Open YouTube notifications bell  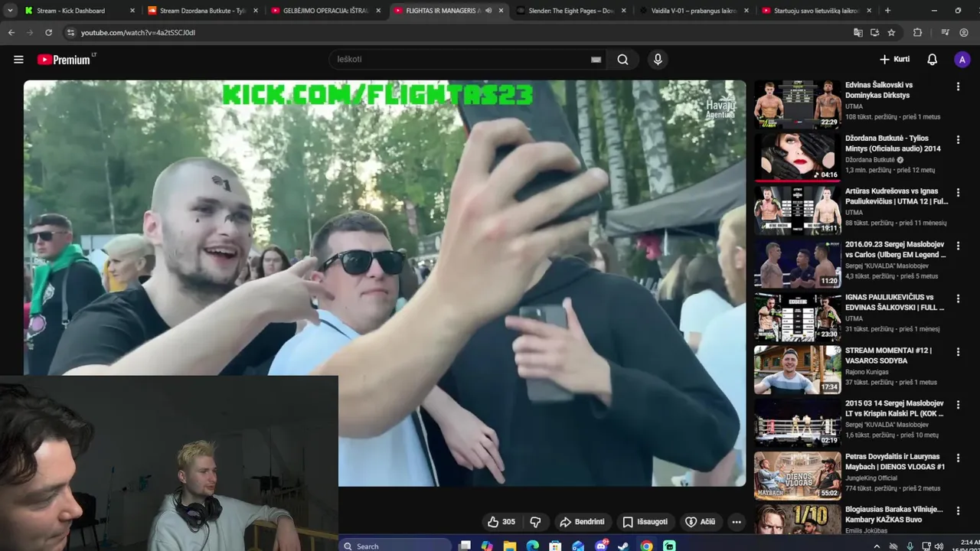coord(932,59)
